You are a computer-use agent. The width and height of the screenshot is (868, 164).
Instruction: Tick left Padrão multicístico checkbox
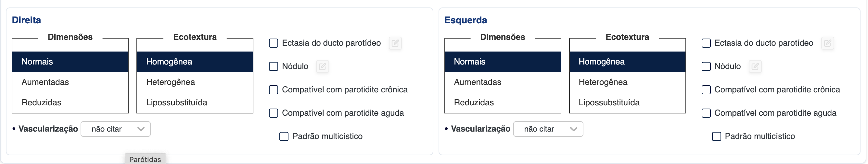coord(716,137)
